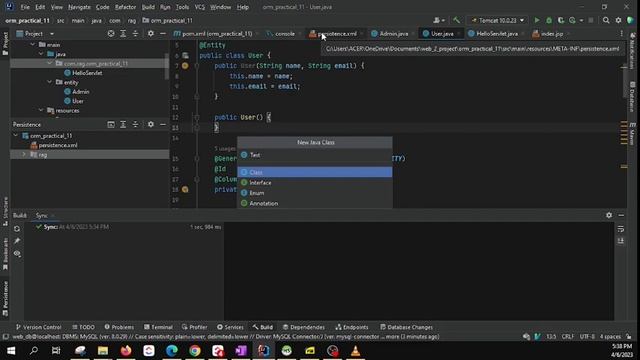Select Admin class in project tree
Screen dimensions: 640x360
click(80, 91)
